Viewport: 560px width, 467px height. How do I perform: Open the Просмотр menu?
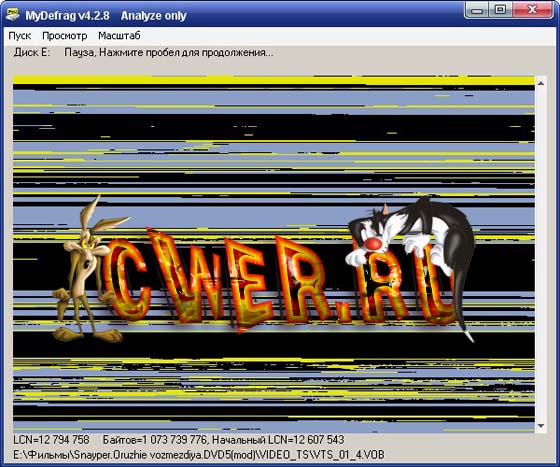65,36
